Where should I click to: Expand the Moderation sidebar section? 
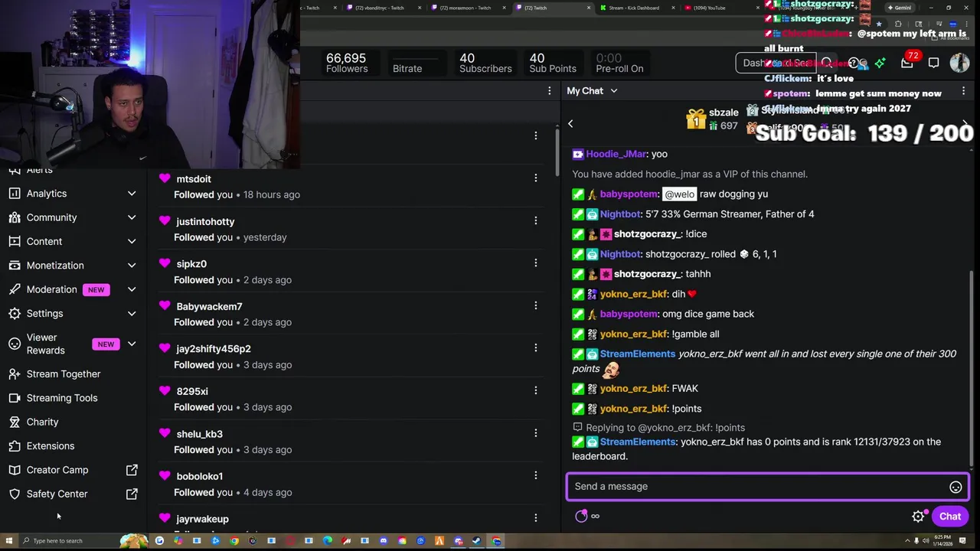click(x=132, y=289)
